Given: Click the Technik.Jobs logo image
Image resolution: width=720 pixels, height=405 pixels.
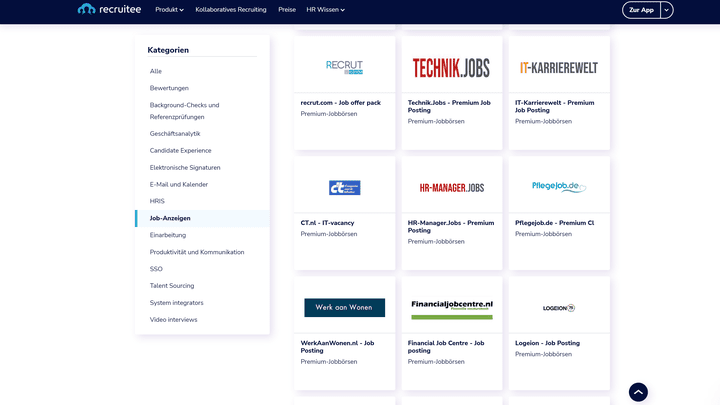Looking at the screenshot, I should tap(451, 68).
